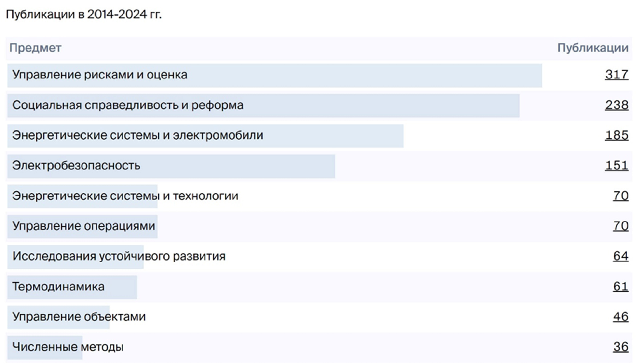Select the 'Электробезопасность' subject row
The width and height of the screenshot is (641, 364).
coord(76,165)
